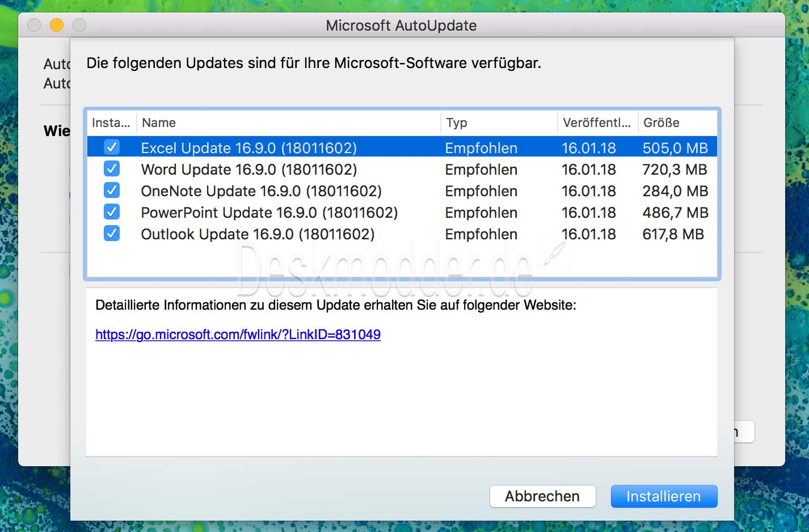Click the Installieren button
The width and height of the screenshot is (809, 532).
(664, 496)
